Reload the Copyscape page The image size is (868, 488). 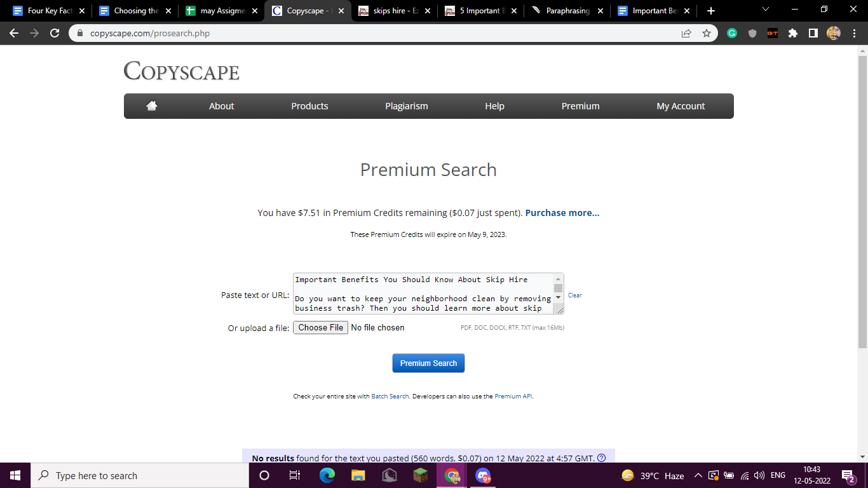coord(55,33)
